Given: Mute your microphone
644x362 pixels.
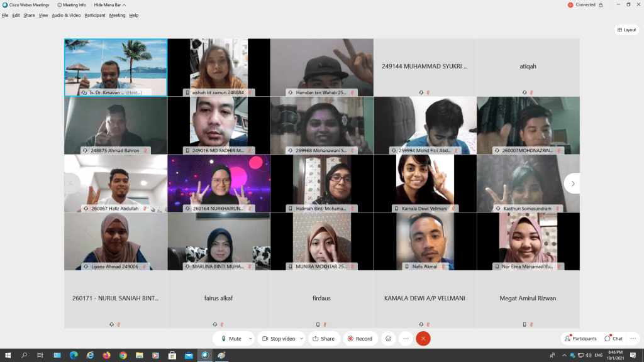Looking at the screenshot, I should (x=231, y=338).
